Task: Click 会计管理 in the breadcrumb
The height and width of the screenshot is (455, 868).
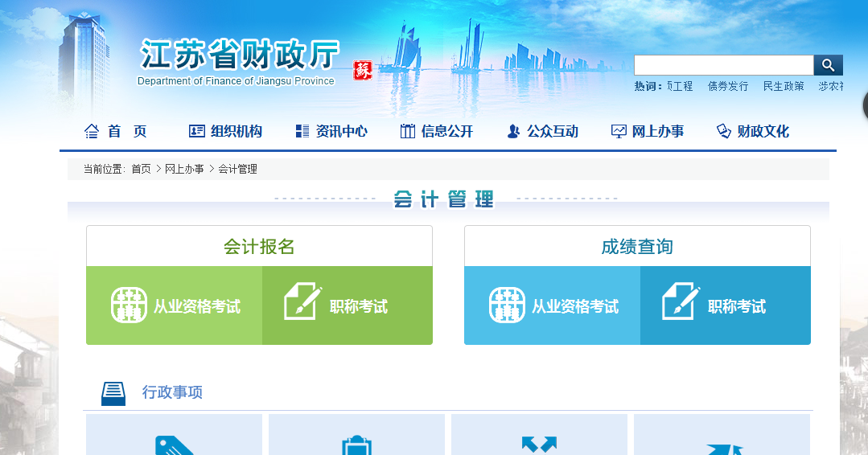Action: [x=237, y=169]
